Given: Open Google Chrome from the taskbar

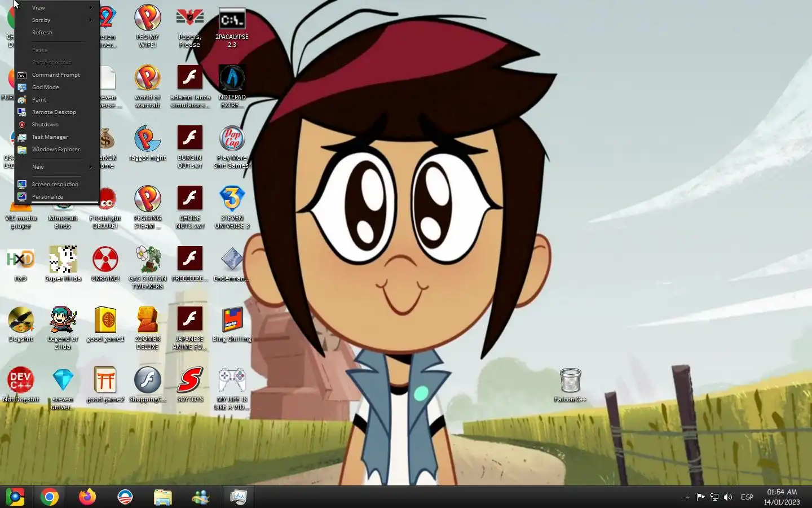Looking at the screenshot, I should pos(50,497).
